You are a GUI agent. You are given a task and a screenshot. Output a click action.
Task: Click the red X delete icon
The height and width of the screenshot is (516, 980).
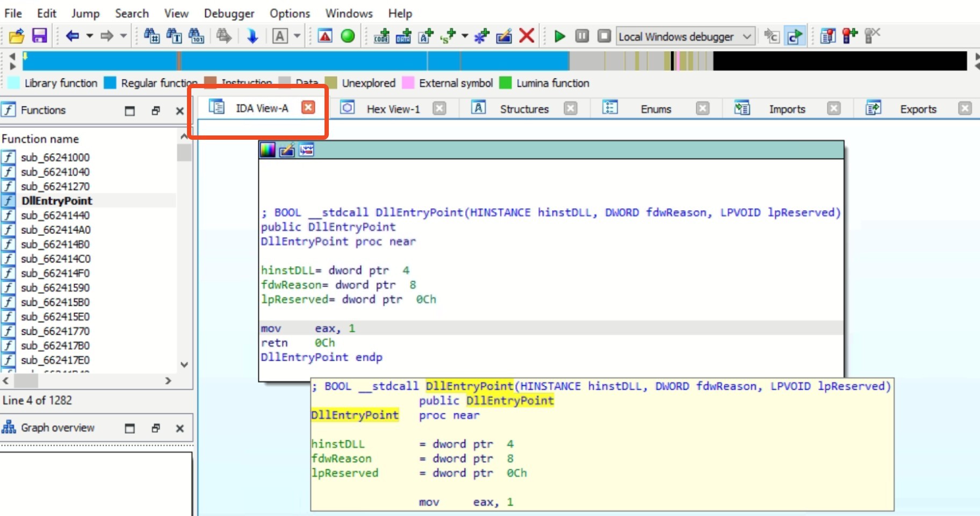(527, 36)
